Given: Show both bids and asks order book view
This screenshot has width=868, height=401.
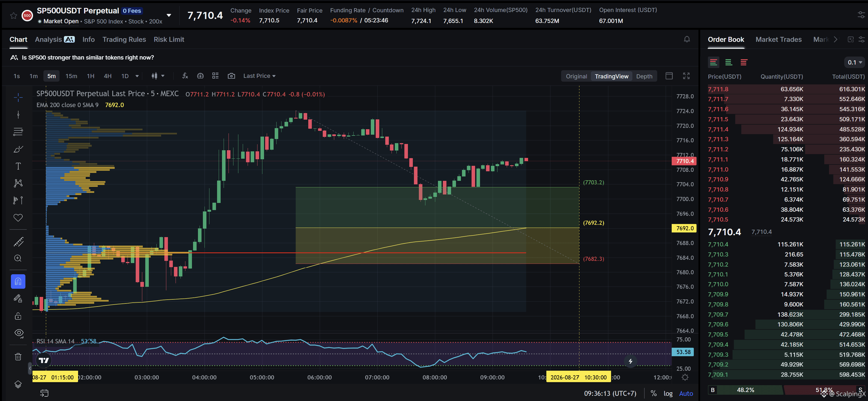Looking at the screenshot, I should tap(713, 62).
